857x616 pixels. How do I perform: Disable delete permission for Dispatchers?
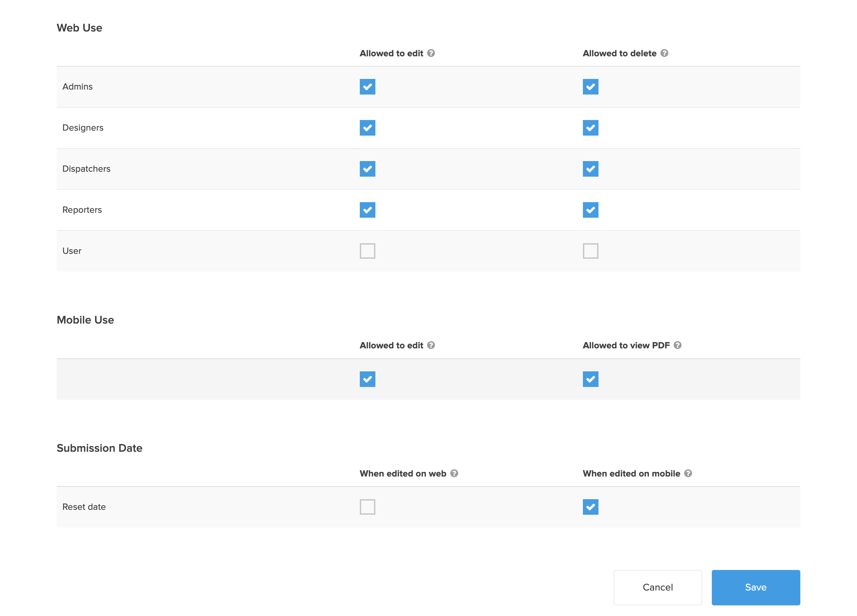click(x=590, y=169)
